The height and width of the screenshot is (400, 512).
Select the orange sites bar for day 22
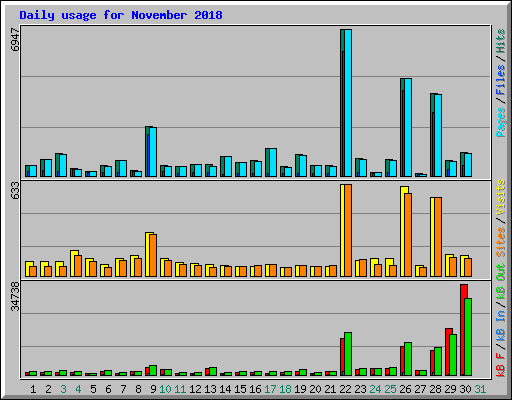(x=348, y=230)
